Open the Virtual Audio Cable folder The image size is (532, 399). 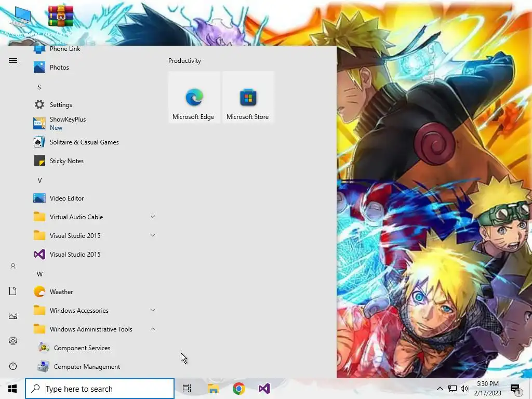pos(95,217)
